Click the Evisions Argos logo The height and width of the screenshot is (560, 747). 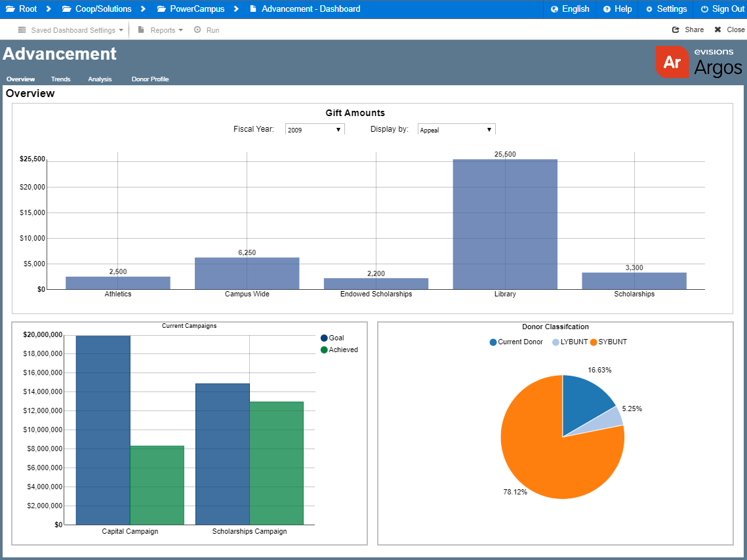click(698, 62)
